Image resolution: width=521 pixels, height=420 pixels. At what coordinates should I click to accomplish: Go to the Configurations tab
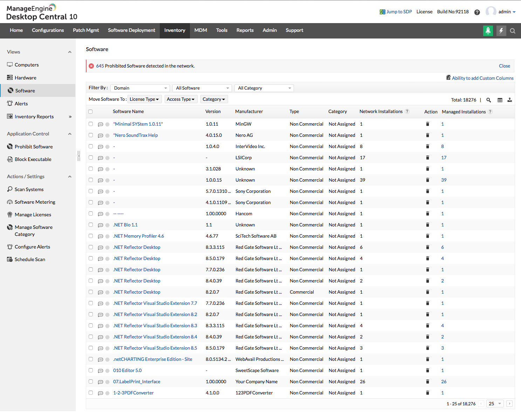tap(48, 30)
